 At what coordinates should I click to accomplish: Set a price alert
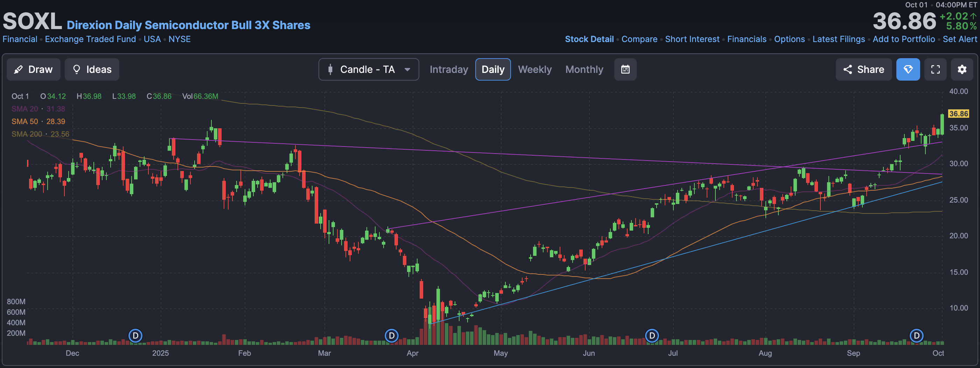(959, 39)
